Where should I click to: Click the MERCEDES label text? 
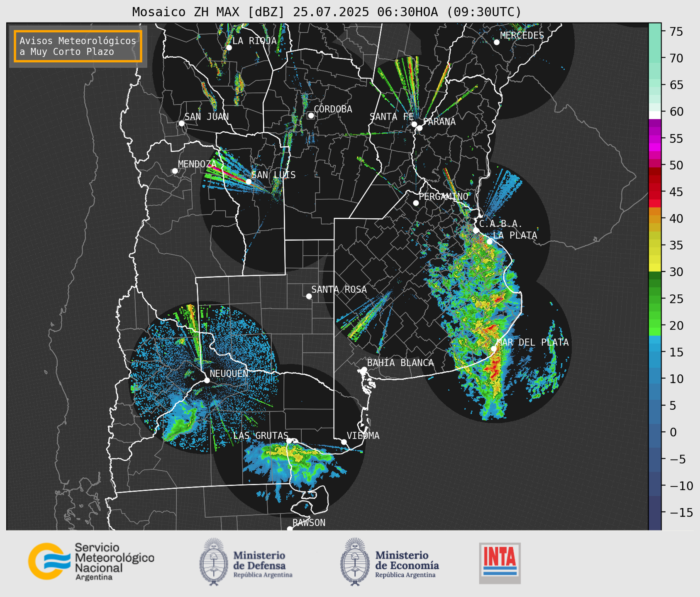(522, 36)
